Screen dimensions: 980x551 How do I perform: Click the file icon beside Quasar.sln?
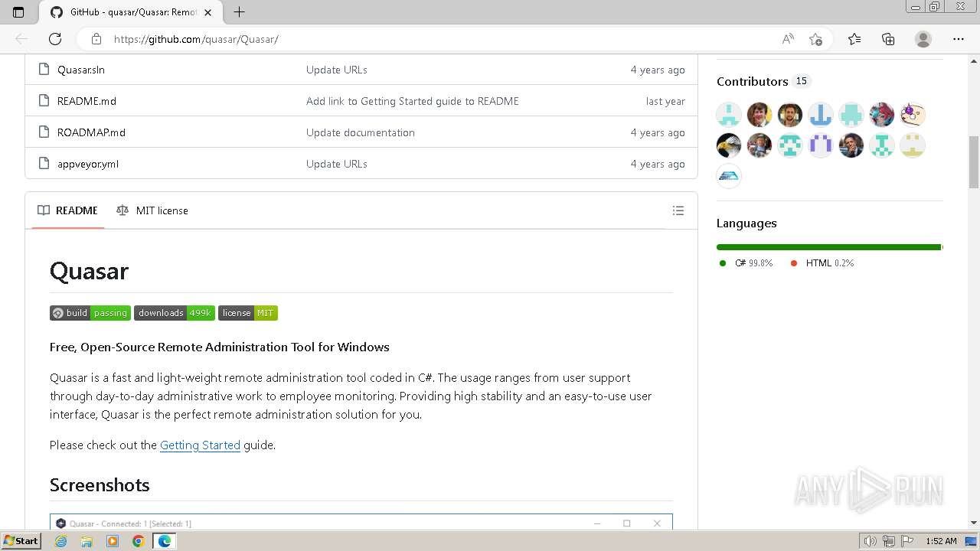44,70
